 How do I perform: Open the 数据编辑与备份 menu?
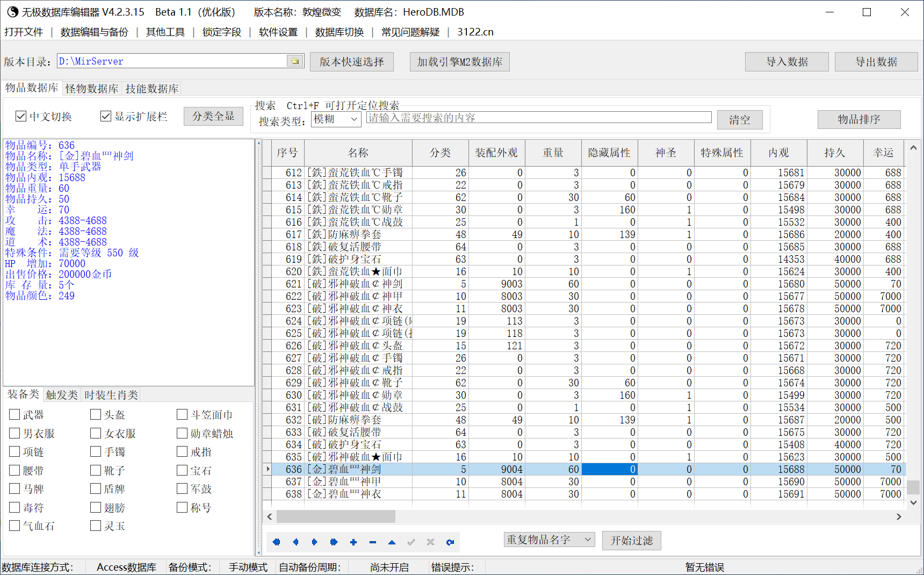pos(95,32)
